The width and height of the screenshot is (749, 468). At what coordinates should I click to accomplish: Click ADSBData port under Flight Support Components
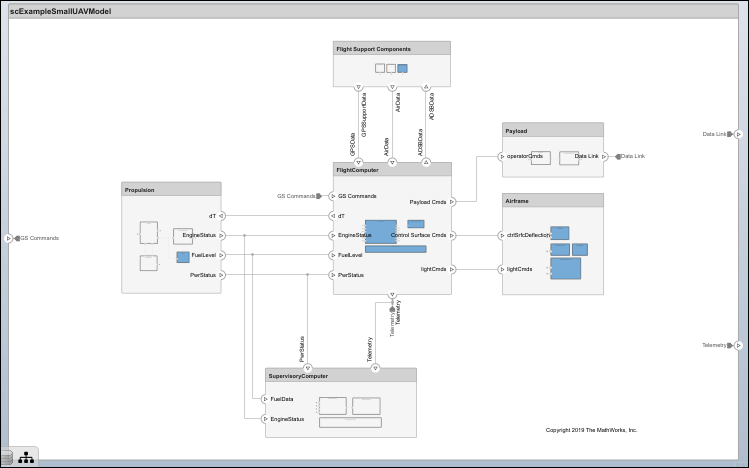click(426, 87)
